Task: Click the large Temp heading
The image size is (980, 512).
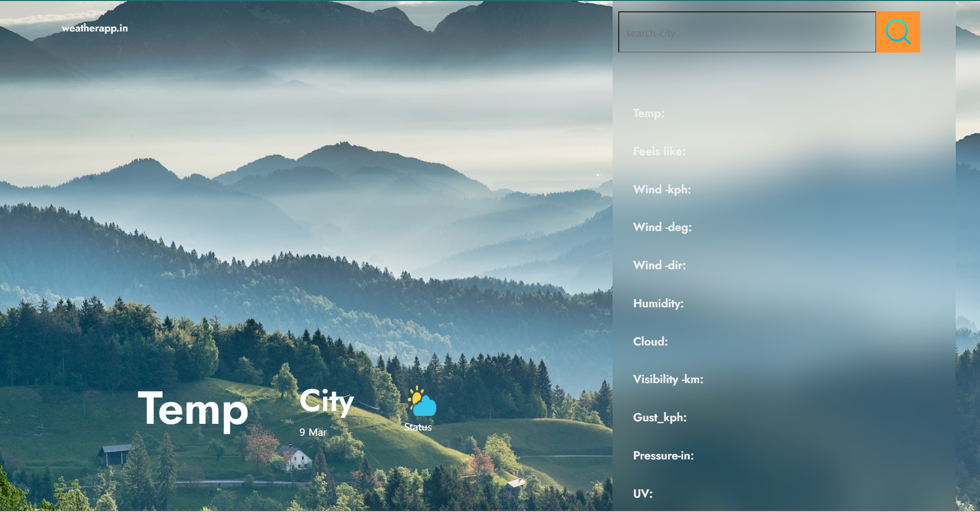Action: pyautogui.click(x=193, y=409)
